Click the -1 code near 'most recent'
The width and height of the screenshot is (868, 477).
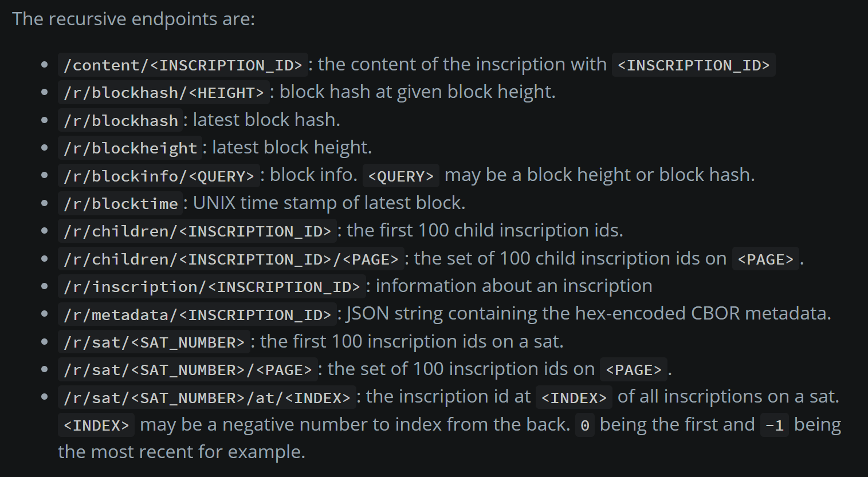pos(775,425)
